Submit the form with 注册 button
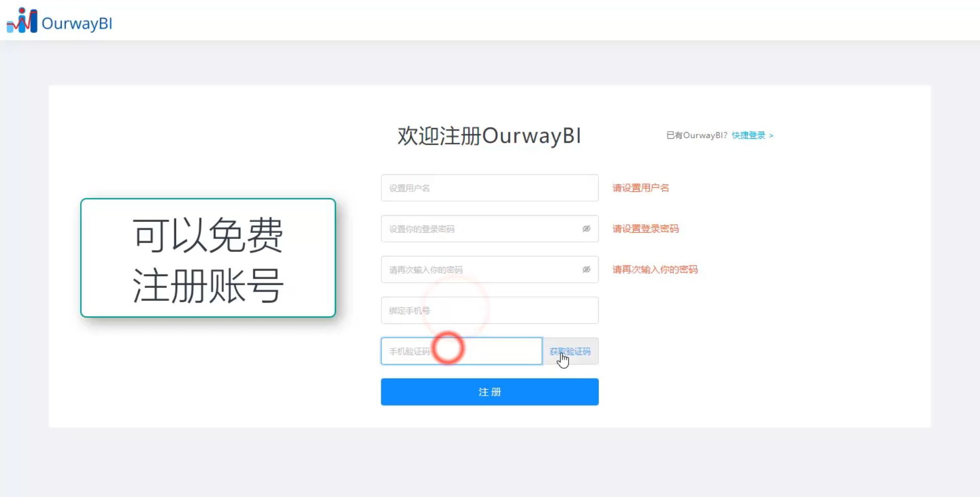 click(x=489, y=392)
